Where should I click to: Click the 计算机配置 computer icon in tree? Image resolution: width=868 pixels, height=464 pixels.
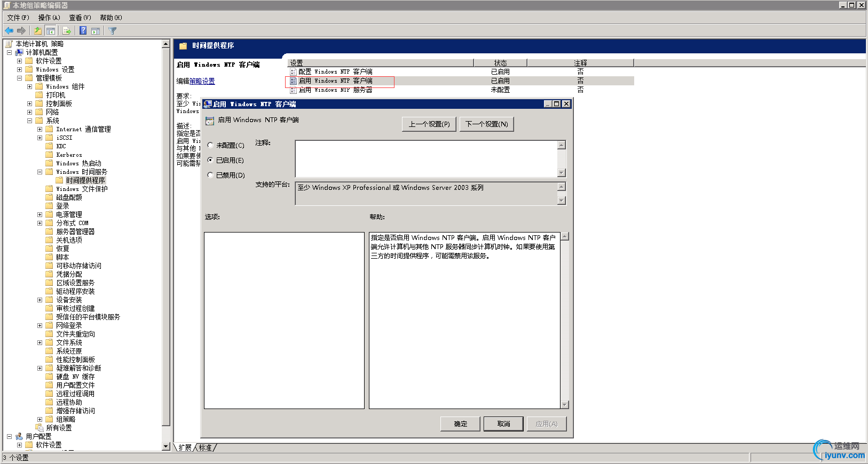(x=19, y=52)
